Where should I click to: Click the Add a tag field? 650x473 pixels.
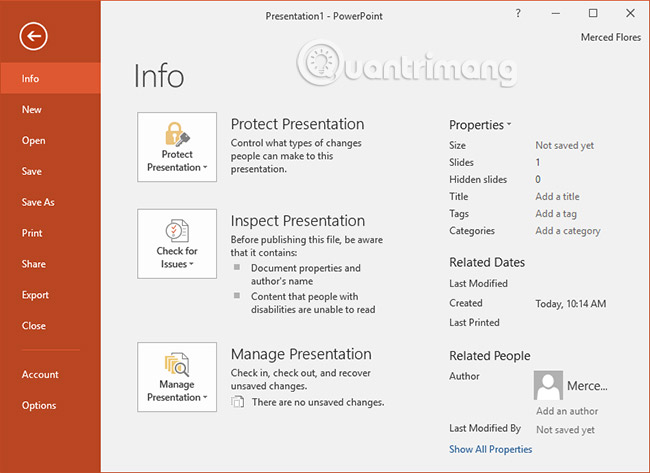click(556, 213)
